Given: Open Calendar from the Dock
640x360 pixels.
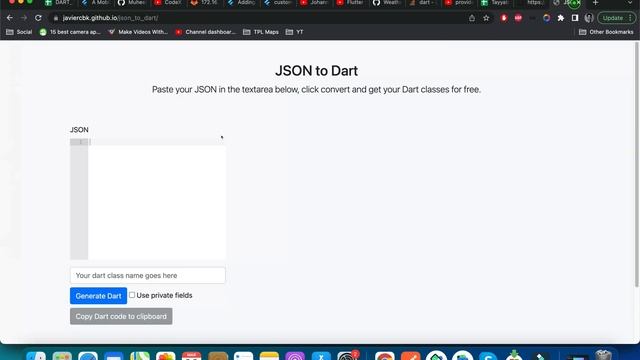Looking at the screenshot, I should 191,356.
